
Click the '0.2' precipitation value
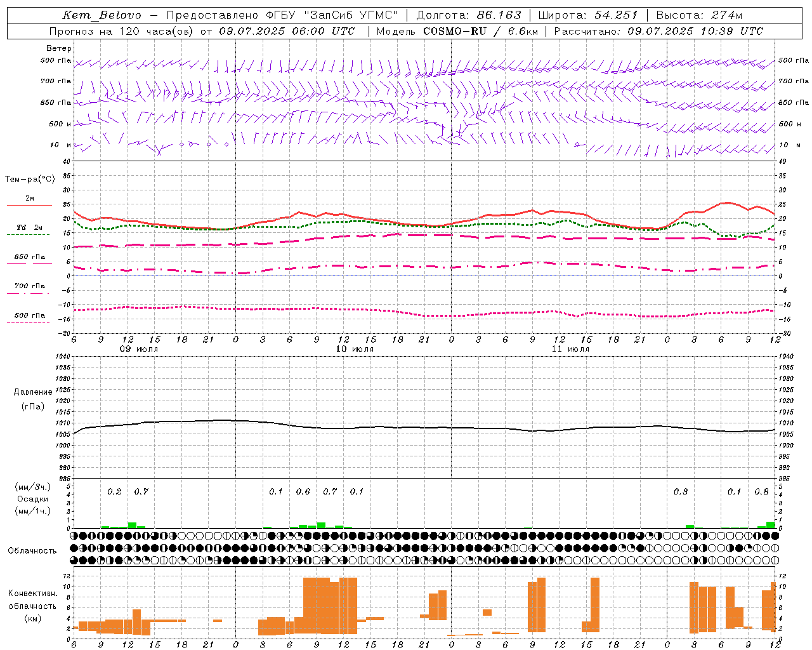[114, 491]
